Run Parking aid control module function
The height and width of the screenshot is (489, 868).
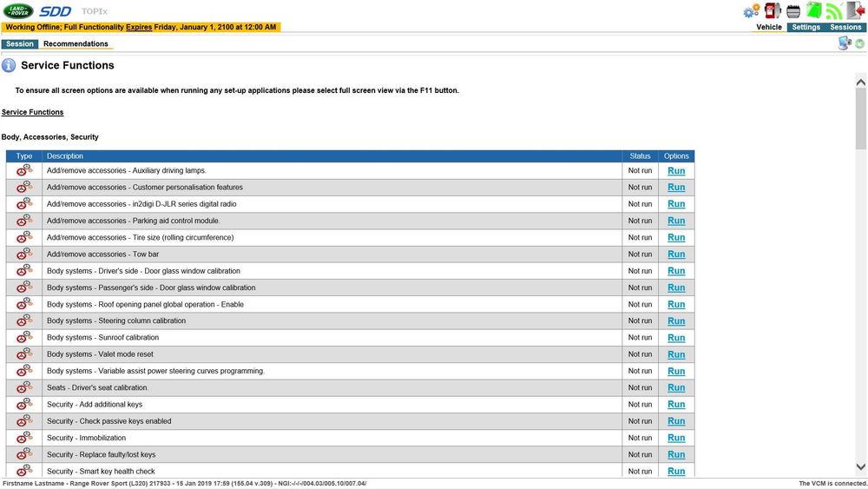pyautogui.click(x=676, y=221)
